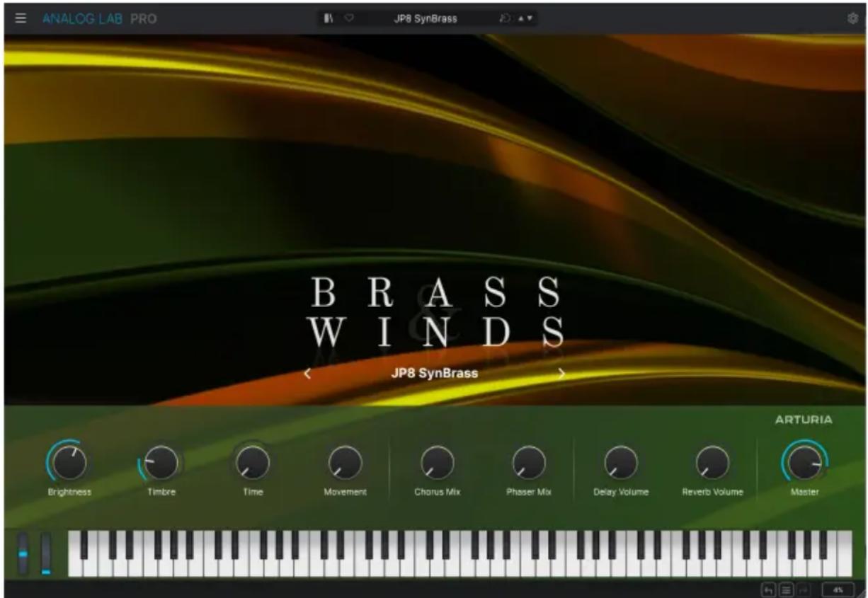The width and height of the screenshot is (868, 598).
Task: Select next preset with top bar down arrow
Action: pos(530,19)
